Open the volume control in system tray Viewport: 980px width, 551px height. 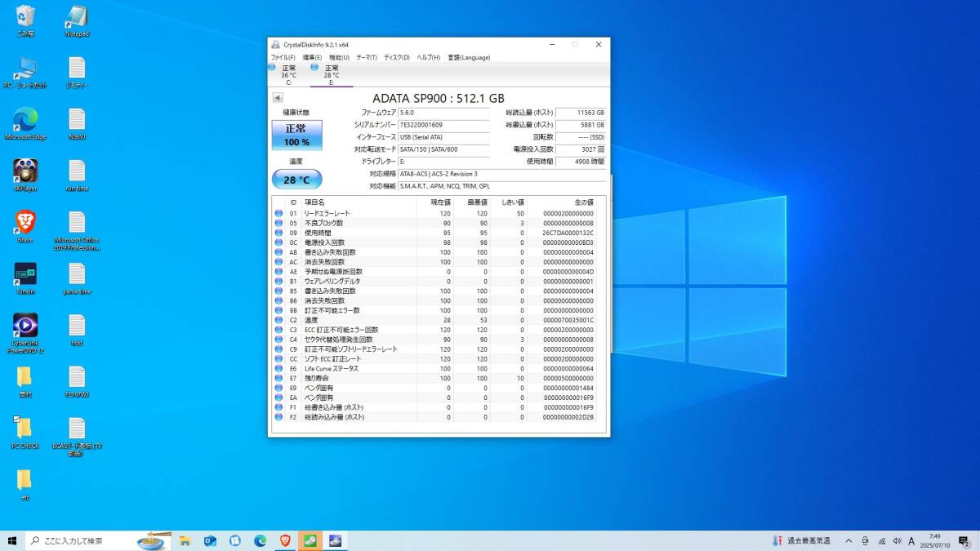(x=898, y=540)
